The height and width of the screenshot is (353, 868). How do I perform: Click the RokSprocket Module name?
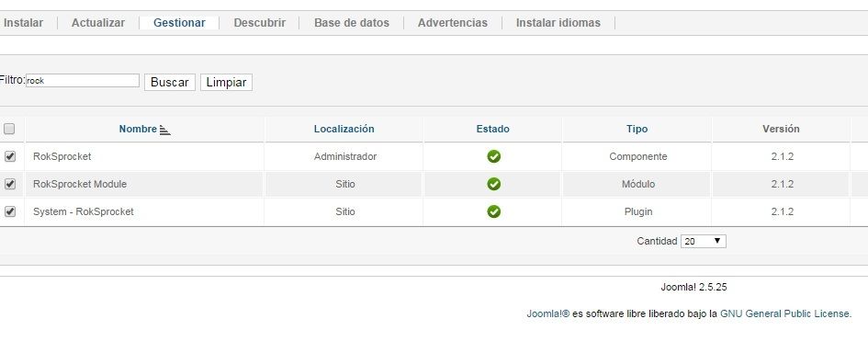[80, 184]
